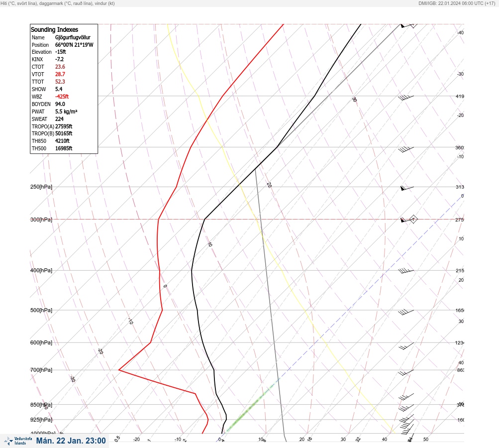Click the 50 label on the bottom axis
The width and height of the screenshot is (499, 448).
[426, 440]
